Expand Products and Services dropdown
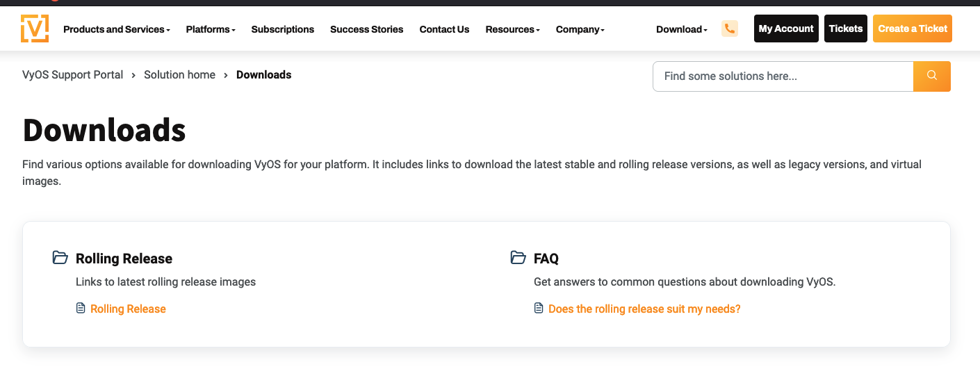Image resolution: width=980 pixels, height=376 pixels. 117,29
